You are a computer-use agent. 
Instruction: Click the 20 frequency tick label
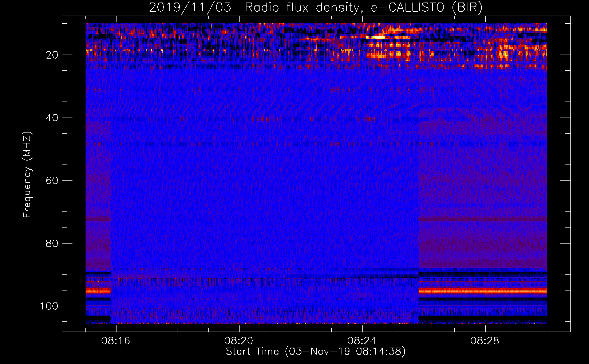pos(52,55)
